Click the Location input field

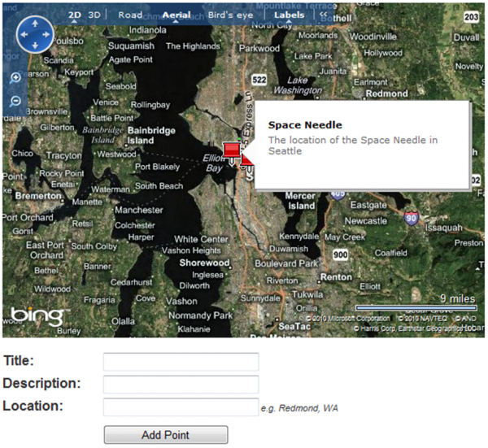coord(181,407)
